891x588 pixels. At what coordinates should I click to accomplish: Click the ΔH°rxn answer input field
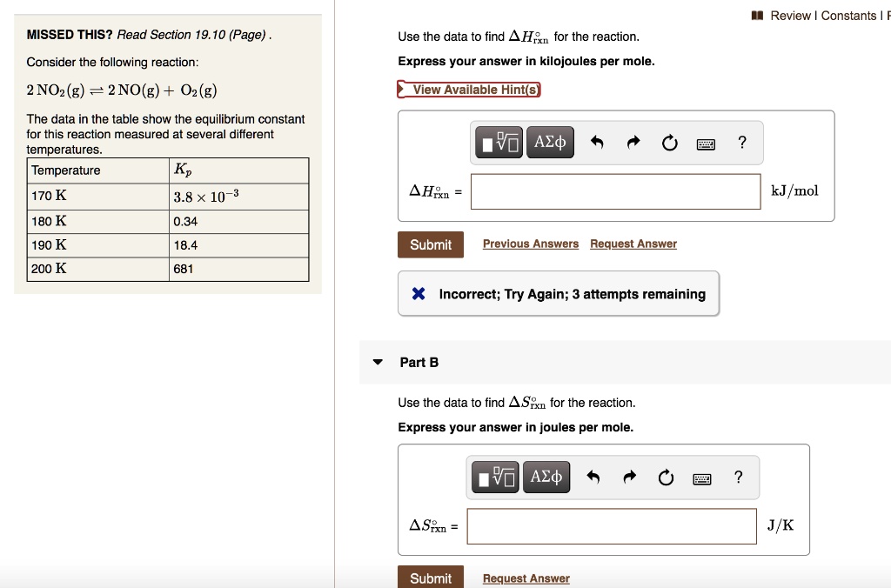click(615, 191)
